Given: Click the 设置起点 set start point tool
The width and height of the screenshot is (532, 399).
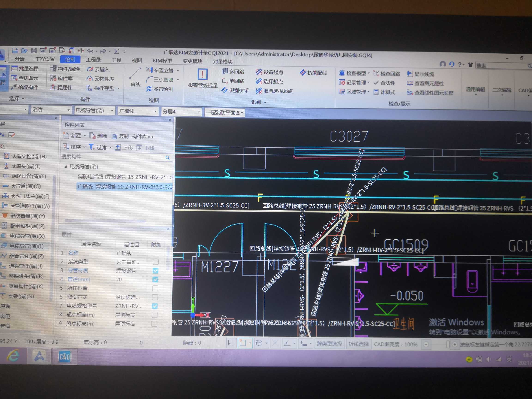Looking at the screenshot, I should point(269,72).
